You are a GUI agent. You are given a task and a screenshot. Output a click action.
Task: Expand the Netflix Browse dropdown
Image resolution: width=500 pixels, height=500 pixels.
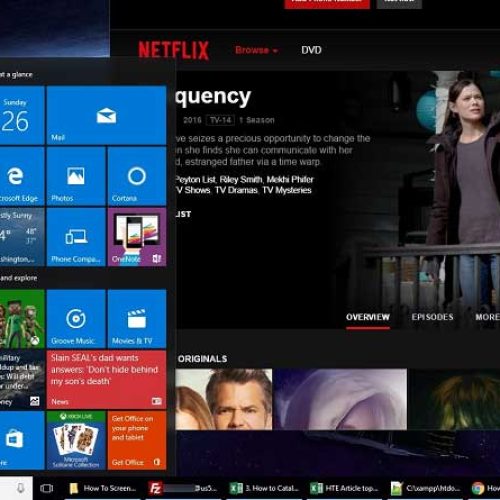point(256,50)
